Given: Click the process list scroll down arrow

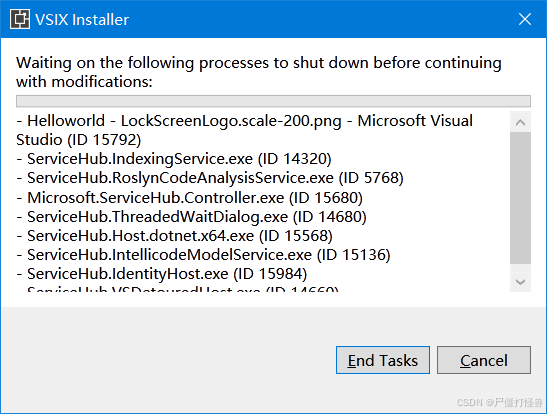Looking at the screenshot, I should point(520,281).
